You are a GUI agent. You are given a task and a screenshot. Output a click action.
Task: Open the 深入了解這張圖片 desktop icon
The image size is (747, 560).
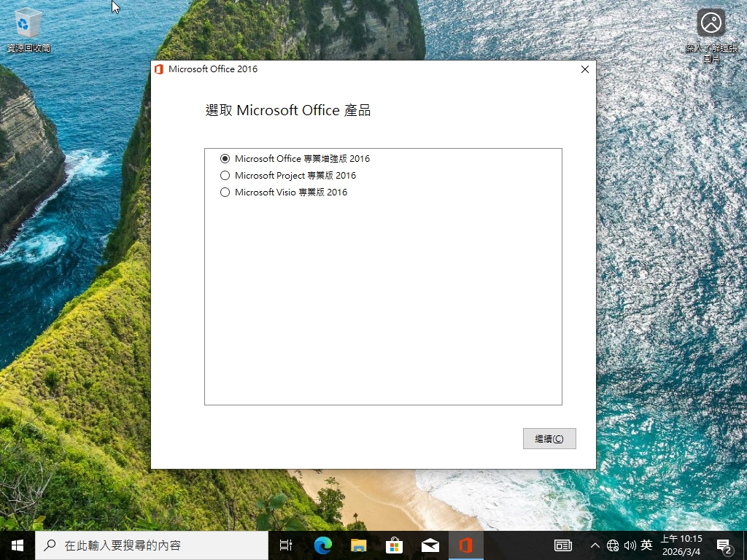click(711, 35)
